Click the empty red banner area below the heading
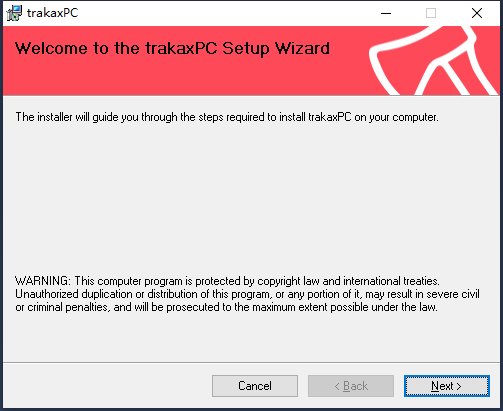 183,78
